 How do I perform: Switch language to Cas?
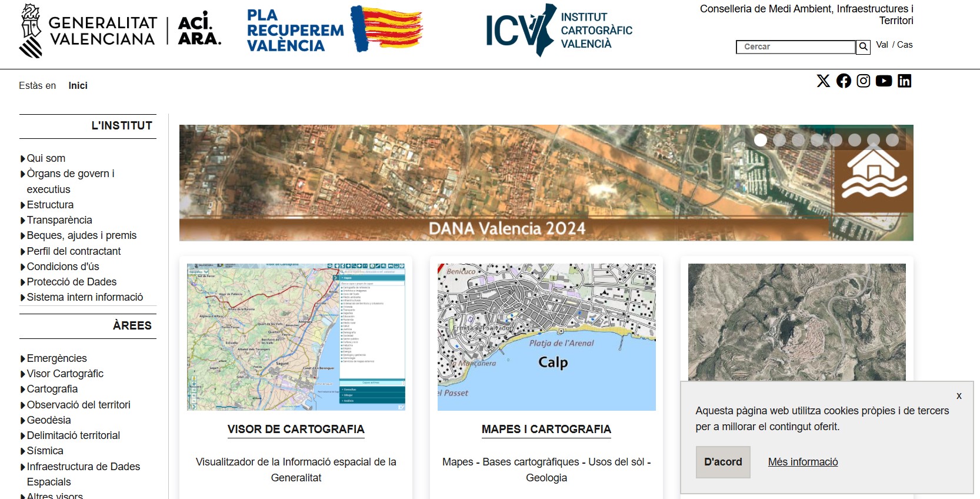coord(905,45)
